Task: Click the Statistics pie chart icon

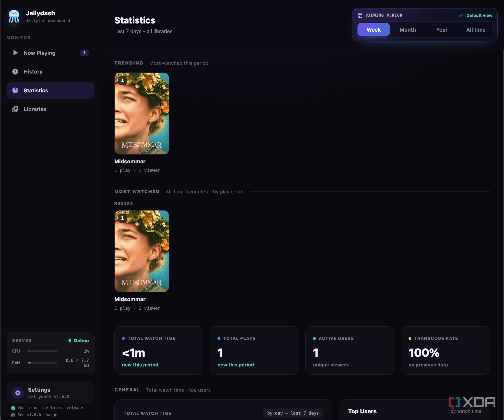Action: pos(15,90)
